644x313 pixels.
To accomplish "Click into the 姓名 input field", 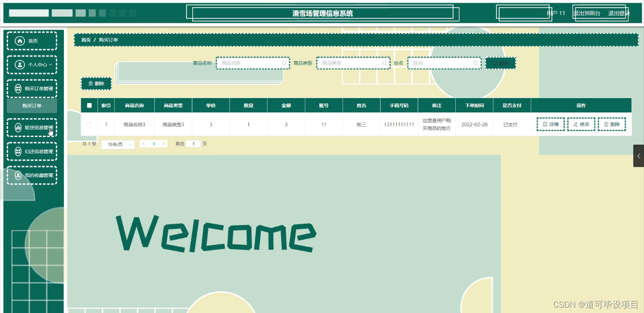I will [445, 63].
